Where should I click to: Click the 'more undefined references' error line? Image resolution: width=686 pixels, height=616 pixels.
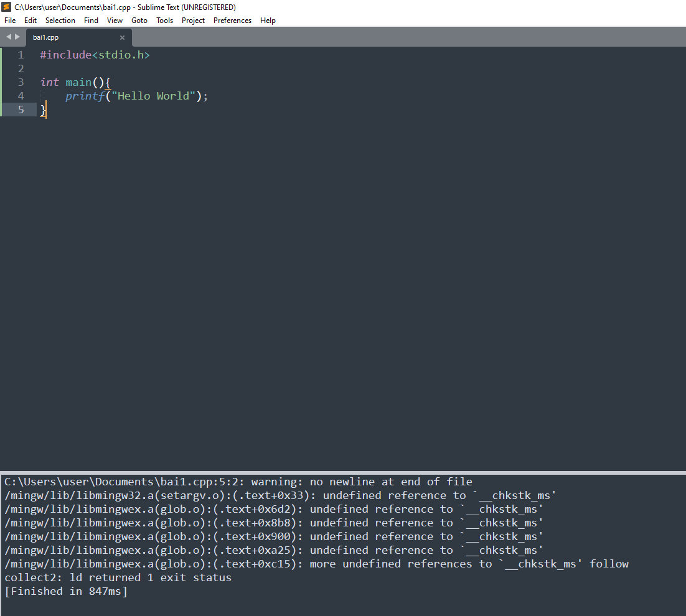[x=317, y=564]
